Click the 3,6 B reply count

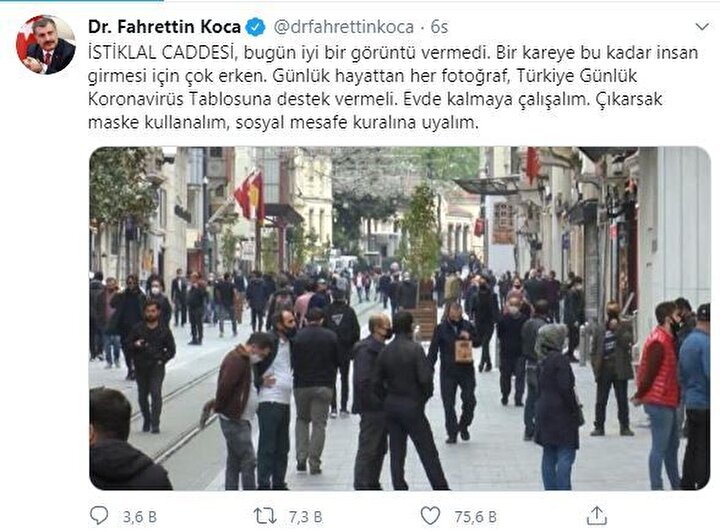(x=140, y=517)
